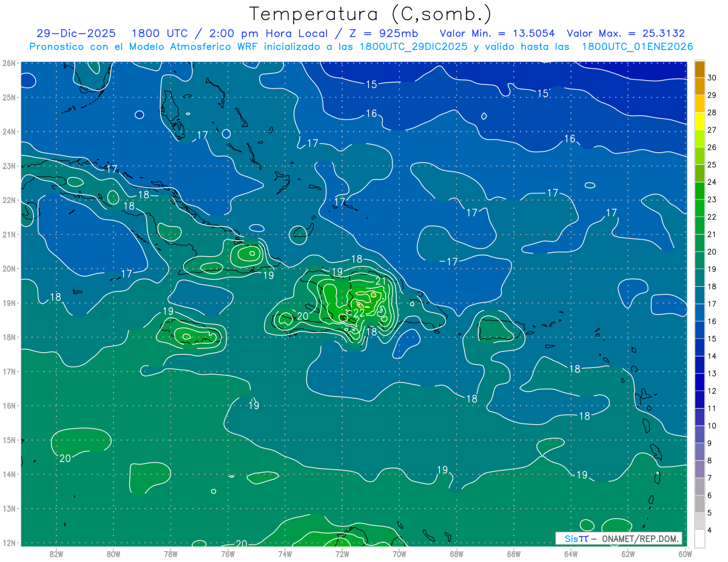Click the '21N' latitude axis label
Viewport: 728px width, 562px height.
click(8, 234)
